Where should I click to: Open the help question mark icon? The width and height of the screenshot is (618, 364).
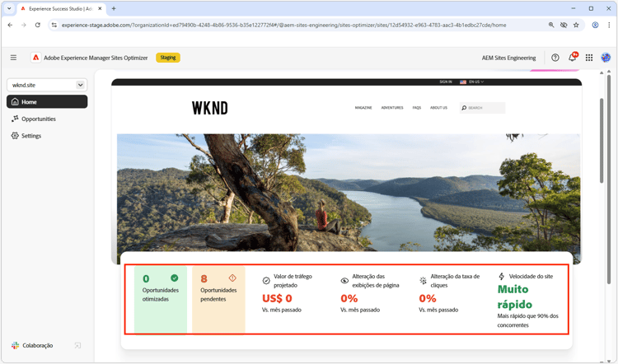pos(555,58)
